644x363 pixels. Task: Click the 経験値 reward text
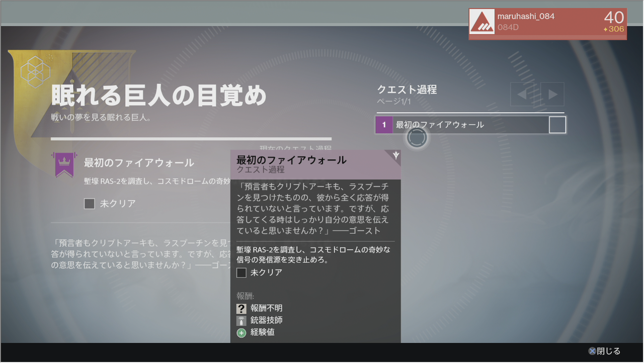(262, 333)
